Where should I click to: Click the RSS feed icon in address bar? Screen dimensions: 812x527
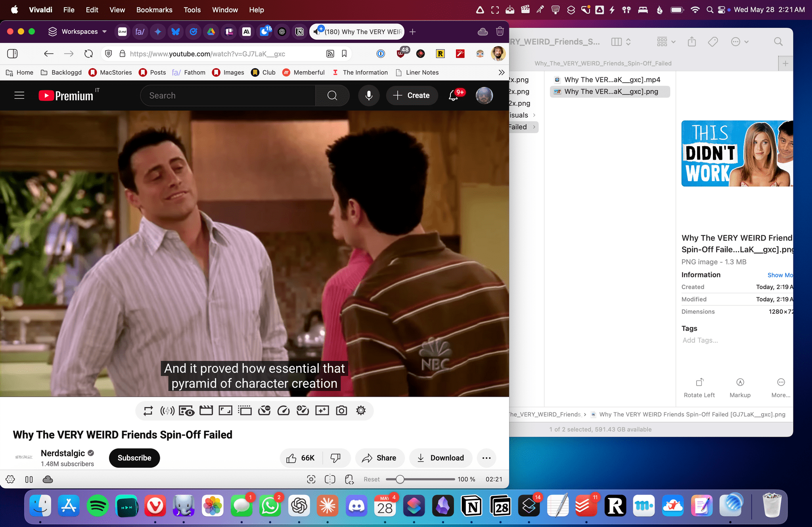pos(330,54)
